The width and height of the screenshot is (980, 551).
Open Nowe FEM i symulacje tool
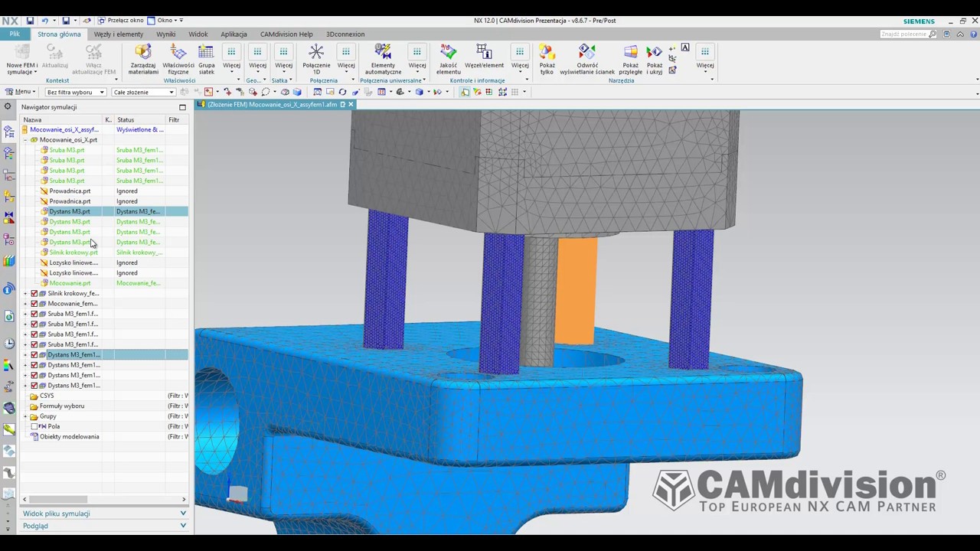pos(21,58)
